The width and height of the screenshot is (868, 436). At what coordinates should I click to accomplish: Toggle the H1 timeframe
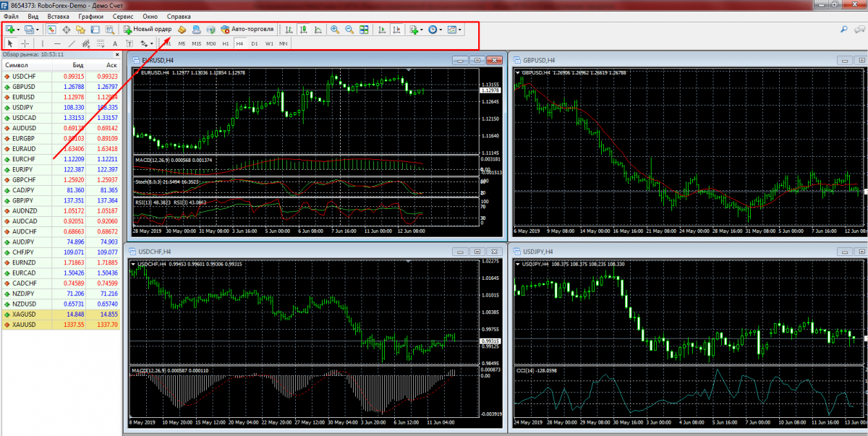(225, 43)
